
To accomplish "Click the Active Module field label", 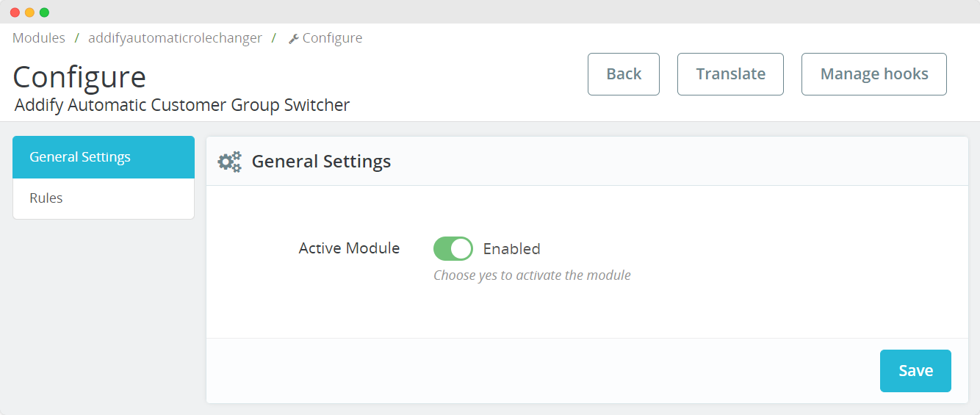I will point(349,248).
